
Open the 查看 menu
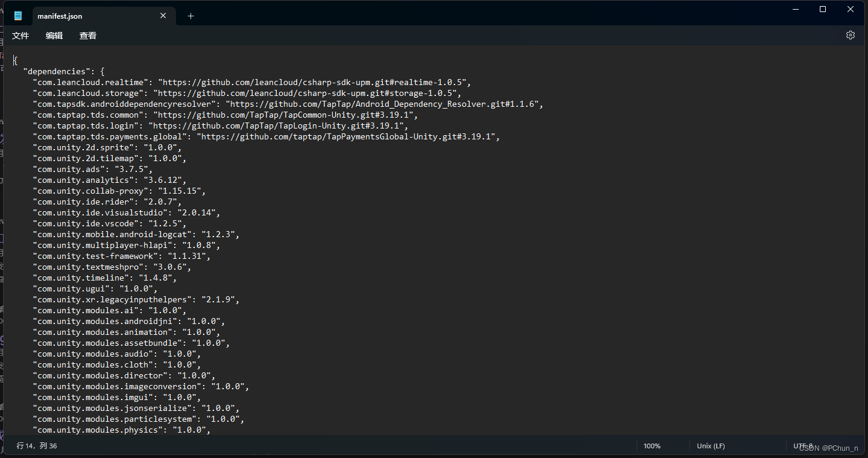(x=88, y=36)
